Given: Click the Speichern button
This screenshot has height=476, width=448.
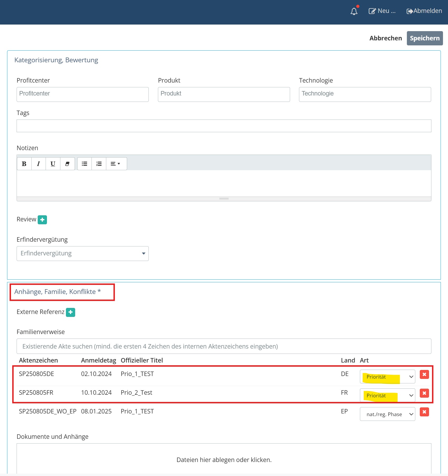Looking at the screenshot, I should tap(425, 38).
